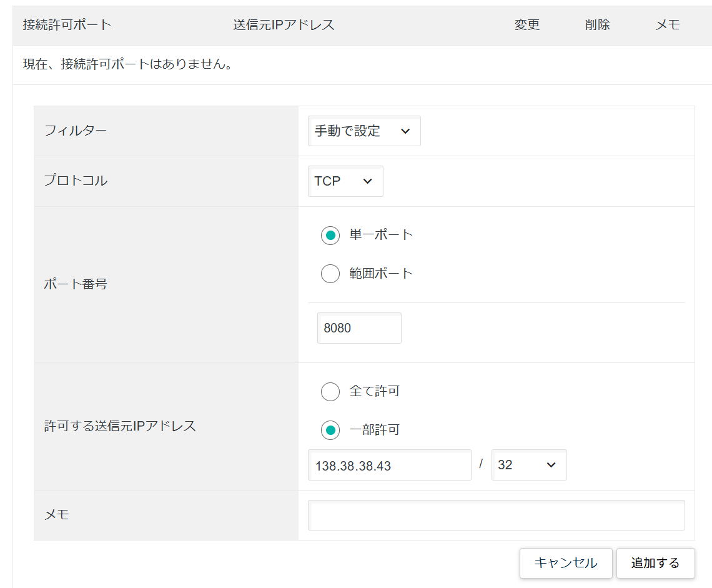The height and width of the screenshot is (588, 712).
Task: Click the メモ column header in table
Action: click(x=667, y=25)
